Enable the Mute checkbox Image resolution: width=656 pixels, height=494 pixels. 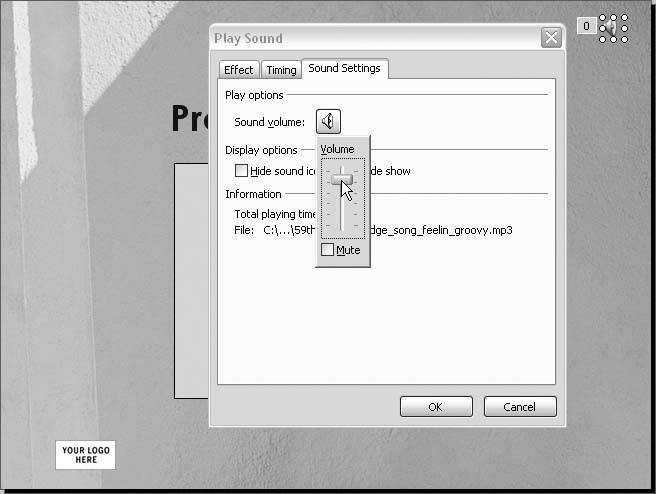[x=327, y=250]
